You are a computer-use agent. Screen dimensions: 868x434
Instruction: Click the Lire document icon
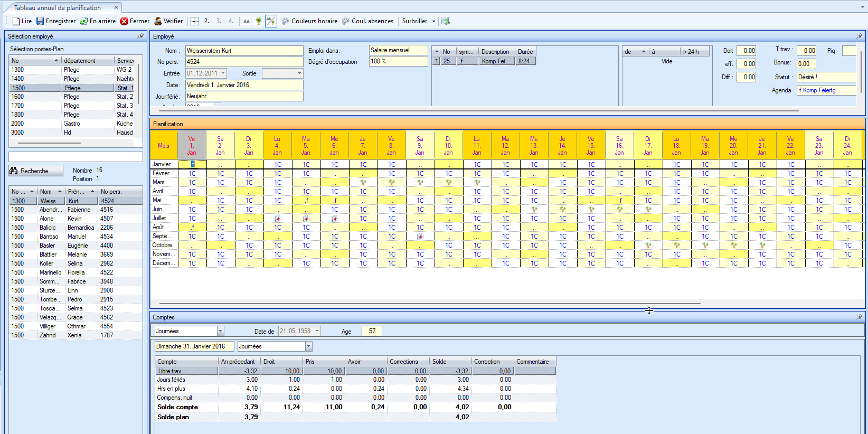coord(16,21)
